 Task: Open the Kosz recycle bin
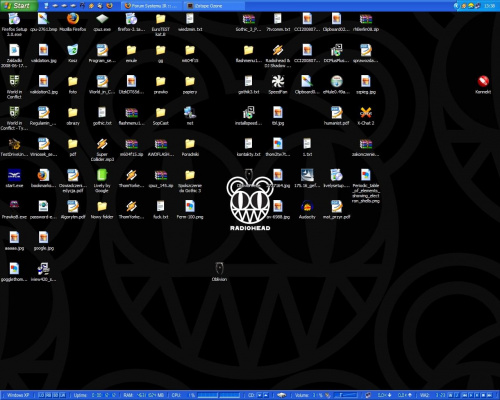(x=73, y=54)
